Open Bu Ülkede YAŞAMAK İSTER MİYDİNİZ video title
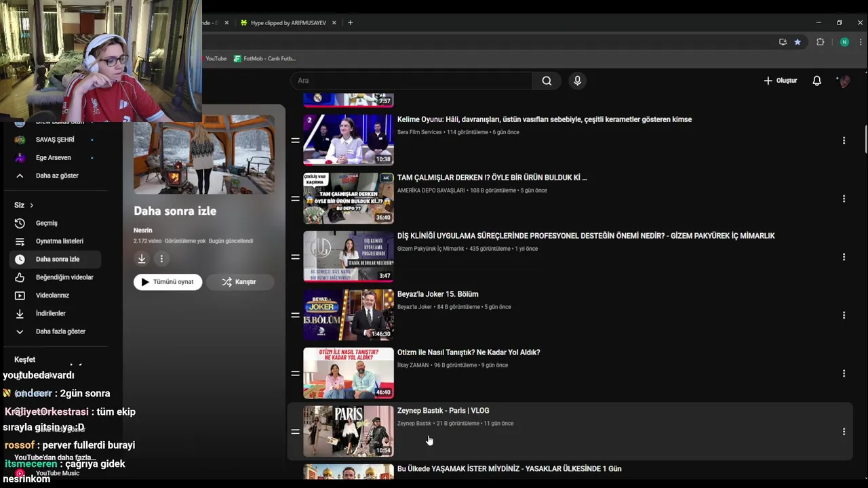Image resolution: width=868 pixels, height=488 pixels. 509,469
